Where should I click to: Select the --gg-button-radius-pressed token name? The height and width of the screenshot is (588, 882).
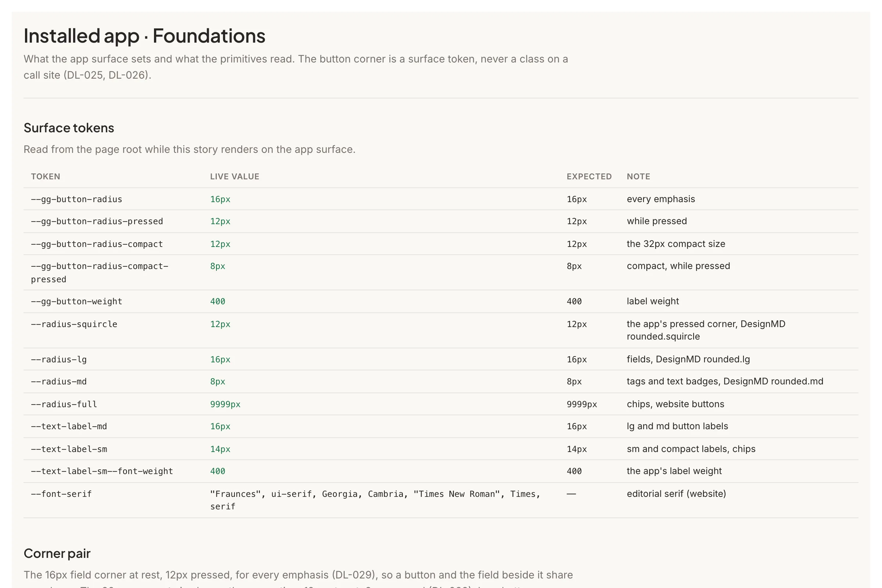(97, 221)
